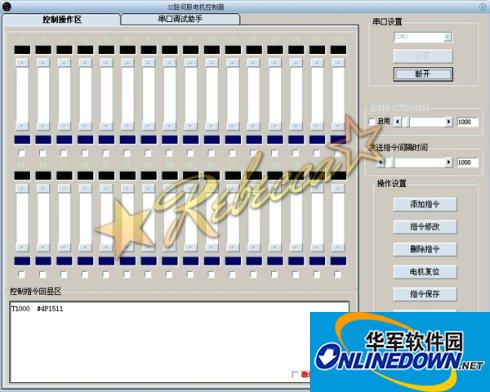Image resolution: width=490 pixels, height=392 pixels.
Task: Tick the checkbox under channel 3
Action: click(x=64, y=153)
